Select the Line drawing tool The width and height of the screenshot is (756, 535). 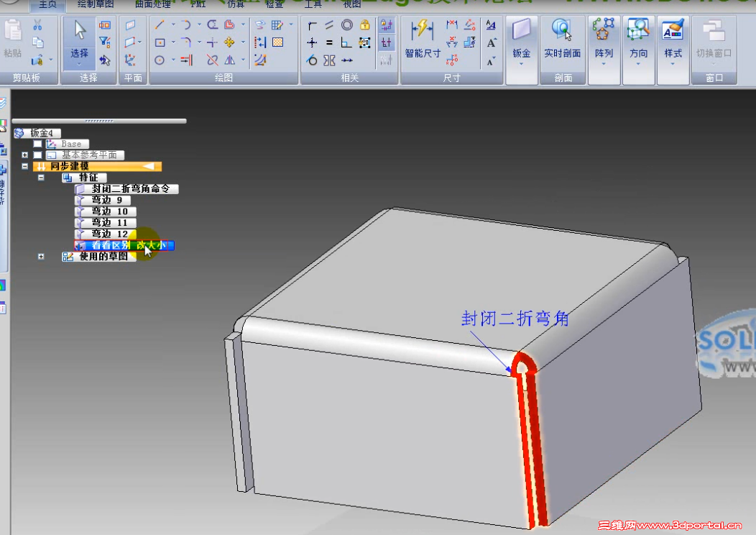click(x=160, y=24)
